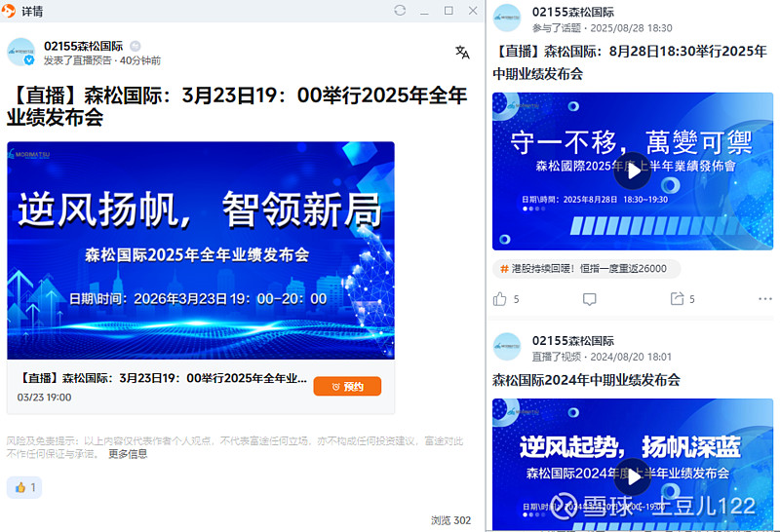This screenshot has height=532, width=780.
Task: Close the detail window
Action: point(473,11)
